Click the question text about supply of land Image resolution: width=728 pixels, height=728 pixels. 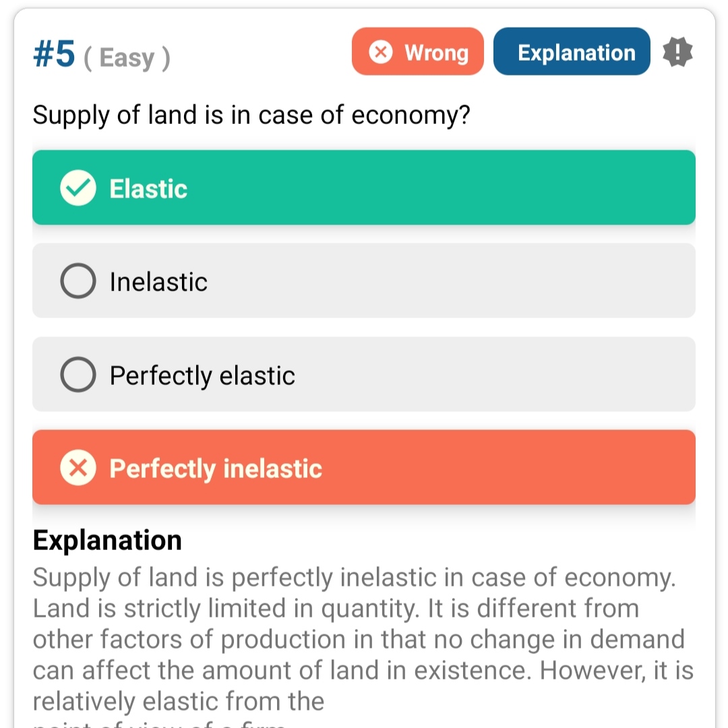pos(251,115)
